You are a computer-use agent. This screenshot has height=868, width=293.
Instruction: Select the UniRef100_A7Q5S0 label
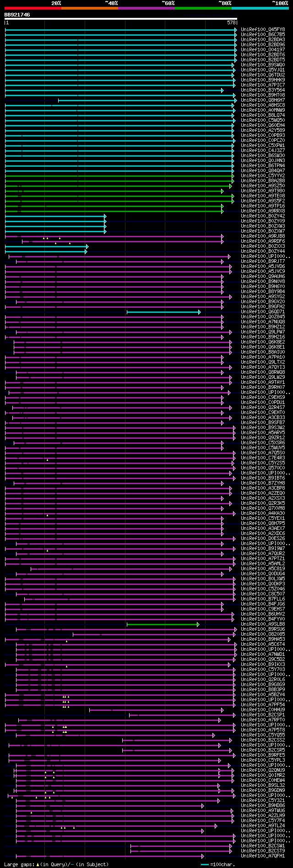[x=263, y=453]
